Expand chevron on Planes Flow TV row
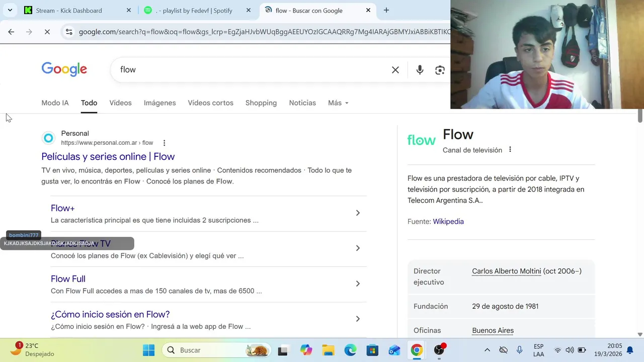 click(x=358, y=248)
